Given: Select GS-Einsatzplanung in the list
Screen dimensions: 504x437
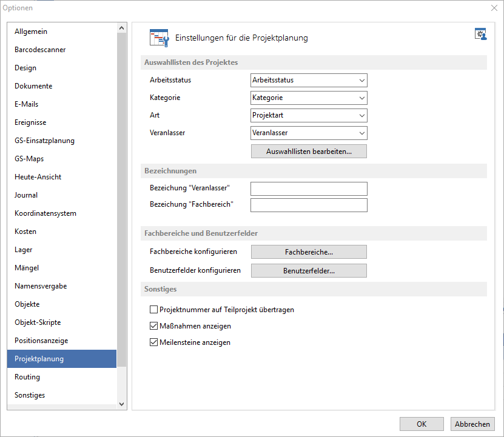Looking at the screenshot, I should (62, 141).
